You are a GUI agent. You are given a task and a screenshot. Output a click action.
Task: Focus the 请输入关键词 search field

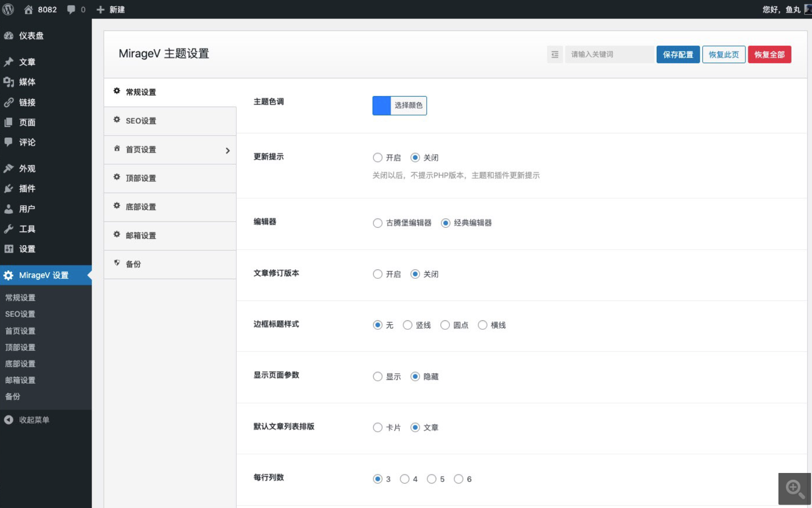click(609, 55)
